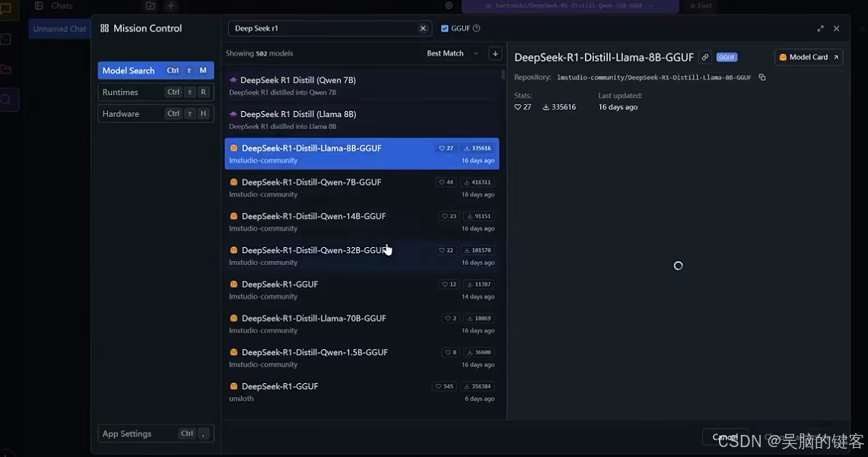Click the GGUF badge in the details header
The height and width of the screenshot is (457, 868).
pyautogui.click(x=727, y=57)
